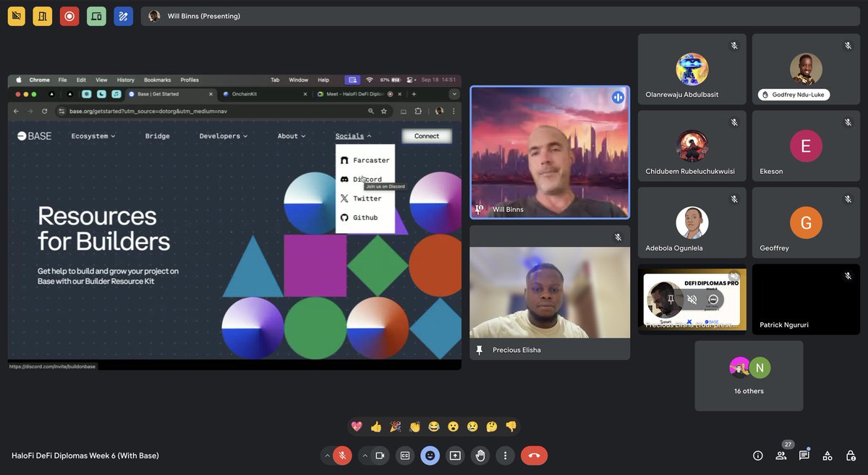Send the sparkling heart reaction
Image resolution: width=868 pixels, height=475 pixels.
point(356,427)
